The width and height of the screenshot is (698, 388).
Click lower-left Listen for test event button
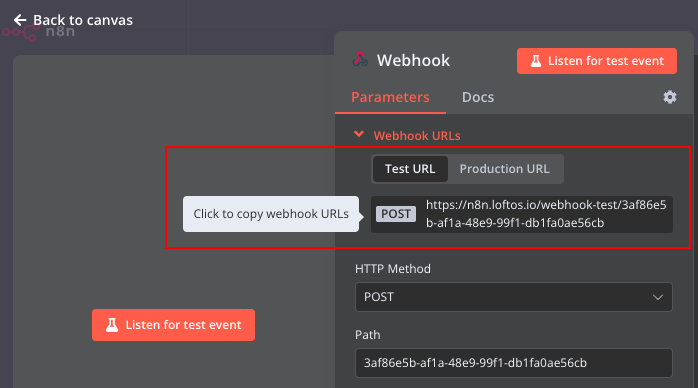coord(174,325)
